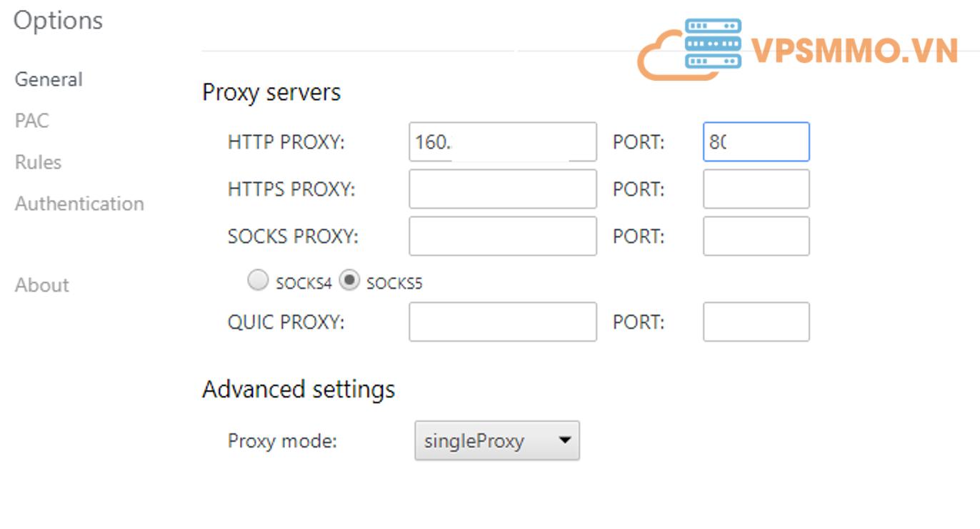
Task: Open the Authentication section
Action: (x=79, y=204)
